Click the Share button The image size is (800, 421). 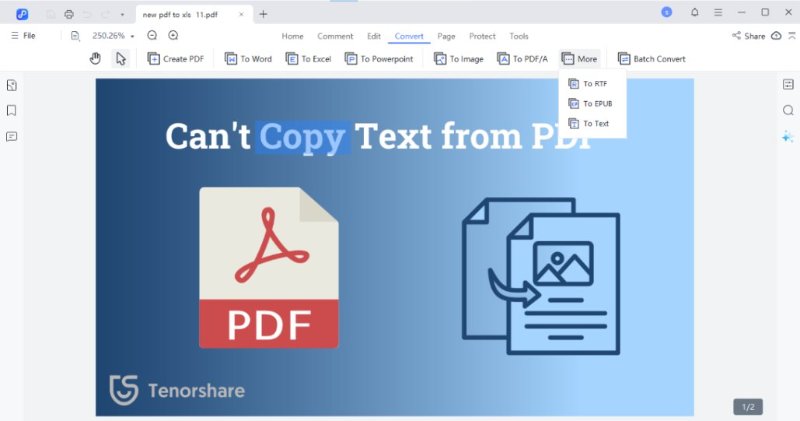click(x=748, y=36)
